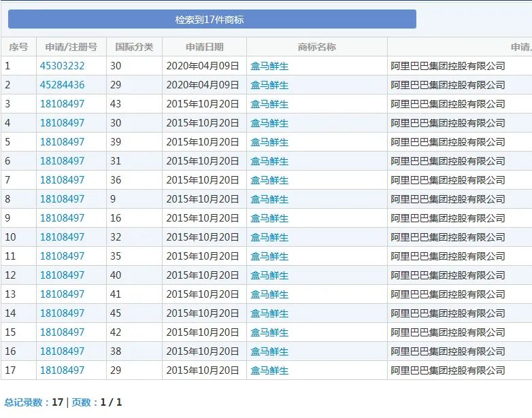Click 18108497 link in row 8
This screenshot has width=532, height=418.
pyautogui.click(x=62, y=199)
